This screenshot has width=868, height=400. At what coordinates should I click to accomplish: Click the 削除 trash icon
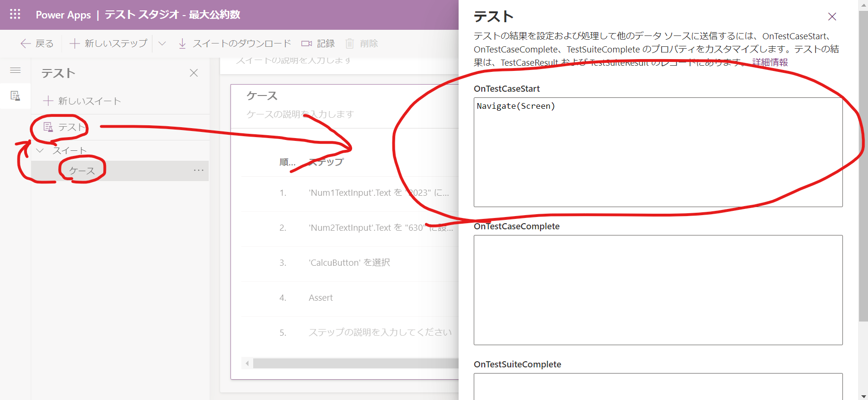(350, 43)
